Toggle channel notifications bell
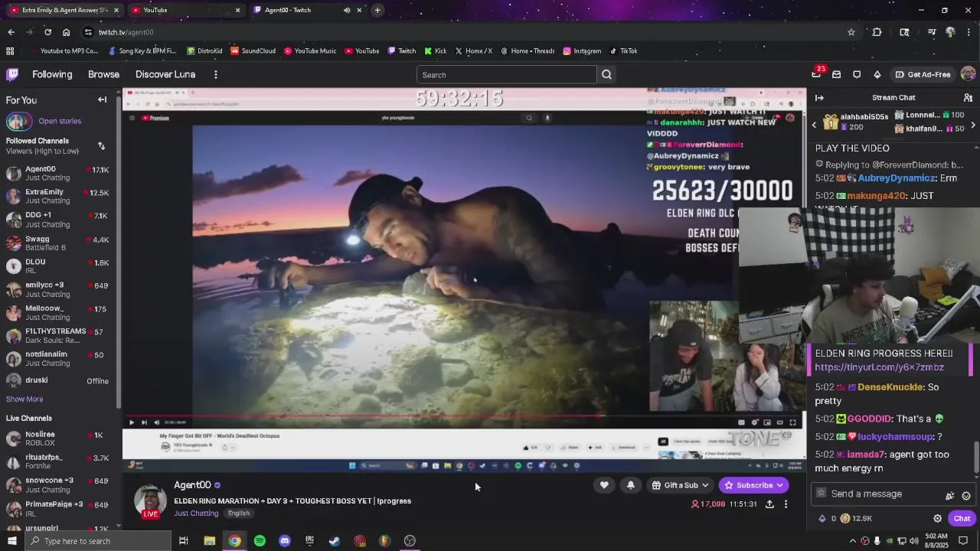The image size is (980, 551). pyautogui.click(x=631, y=485)
